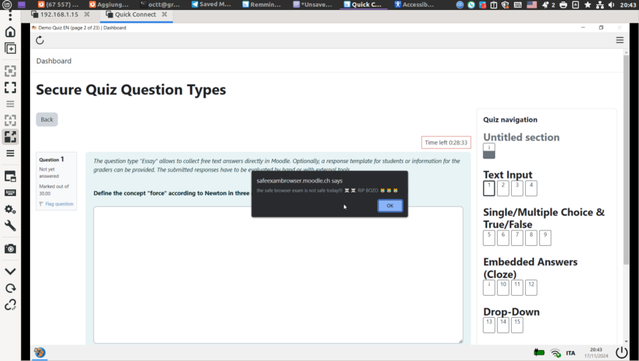
Task: Close the Quick Connect tab
Action: (x=164, y=14)
